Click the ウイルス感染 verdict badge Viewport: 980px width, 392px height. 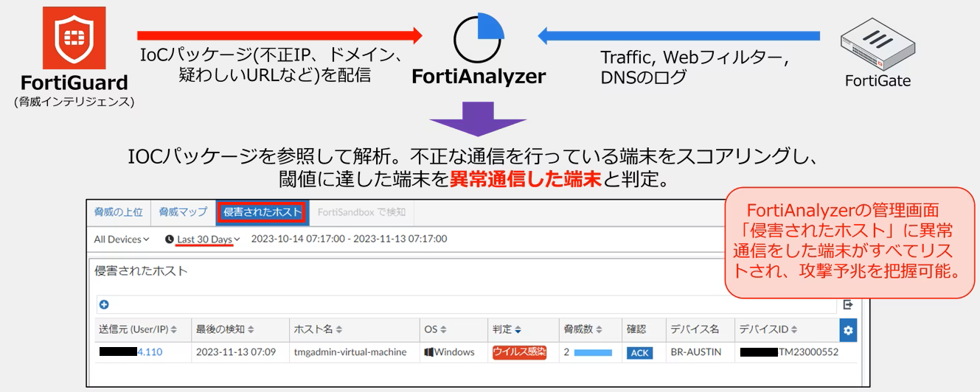pos(519,352)
